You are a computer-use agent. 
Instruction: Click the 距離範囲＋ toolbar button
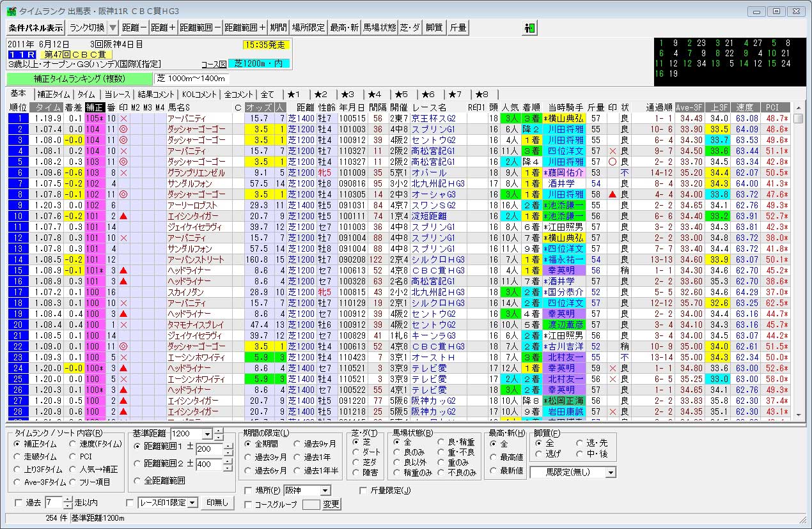coord(246,27)
